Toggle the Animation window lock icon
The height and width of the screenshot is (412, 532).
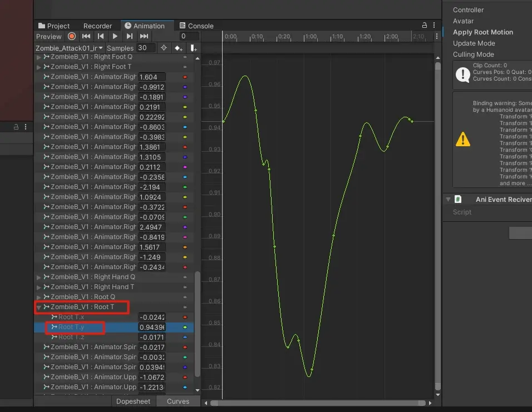coord(425,25)
